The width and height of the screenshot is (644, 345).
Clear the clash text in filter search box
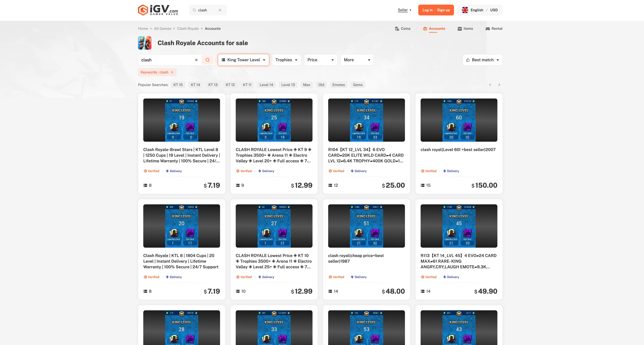pos(196,60)
